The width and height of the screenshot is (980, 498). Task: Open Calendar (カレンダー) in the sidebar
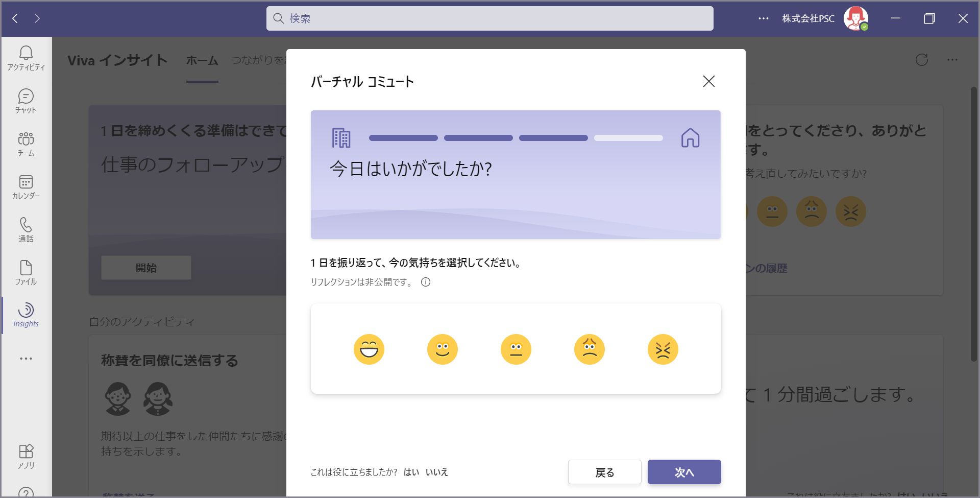click(x=26, y=187)
